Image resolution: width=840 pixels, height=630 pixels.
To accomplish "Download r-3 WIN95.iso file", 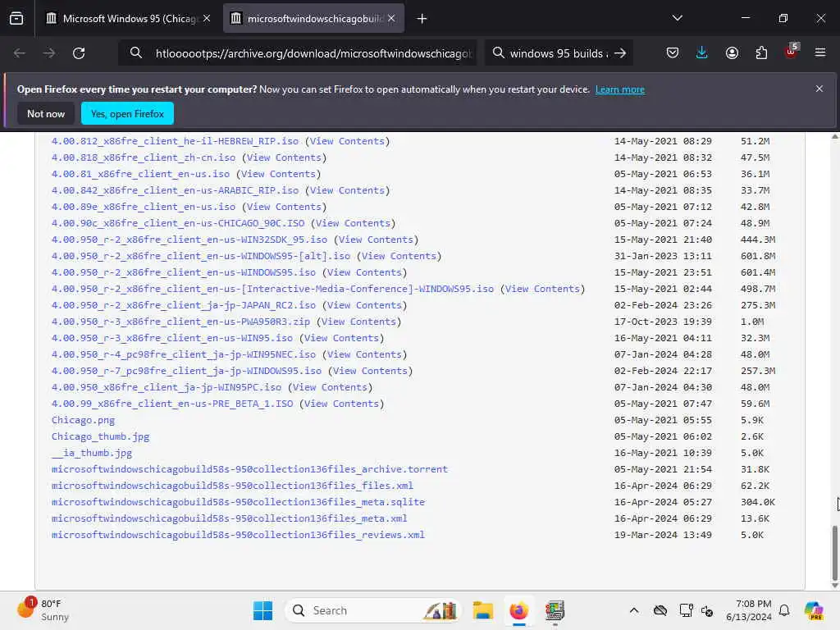I will click(x=172, y=338).
